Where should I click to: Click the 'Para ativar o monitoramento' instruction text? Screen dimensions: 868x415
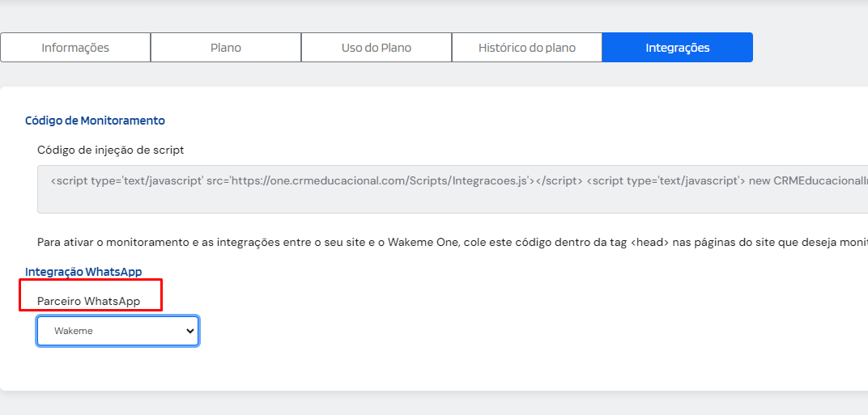(x=453, y=243)
